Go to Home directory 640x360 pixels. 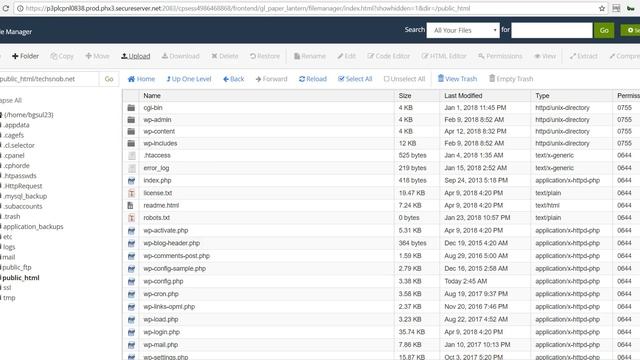(141, 79)
